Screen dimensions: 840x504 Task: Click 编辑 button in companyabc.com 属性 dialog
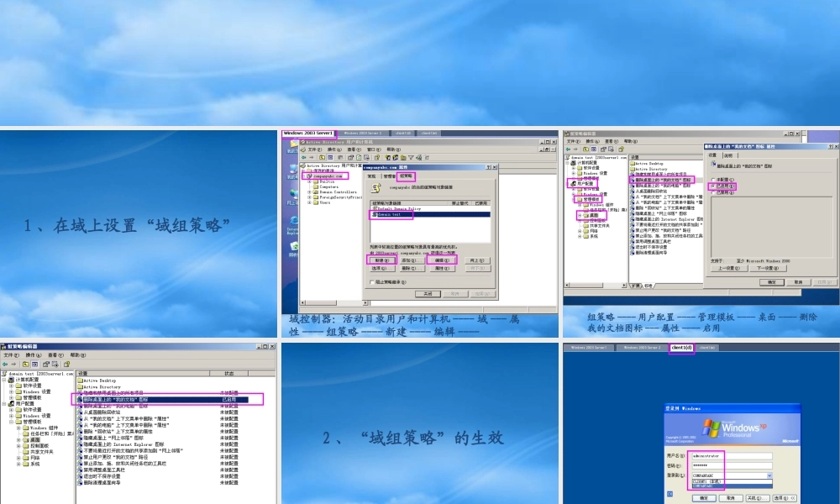[x=443, y=260]
